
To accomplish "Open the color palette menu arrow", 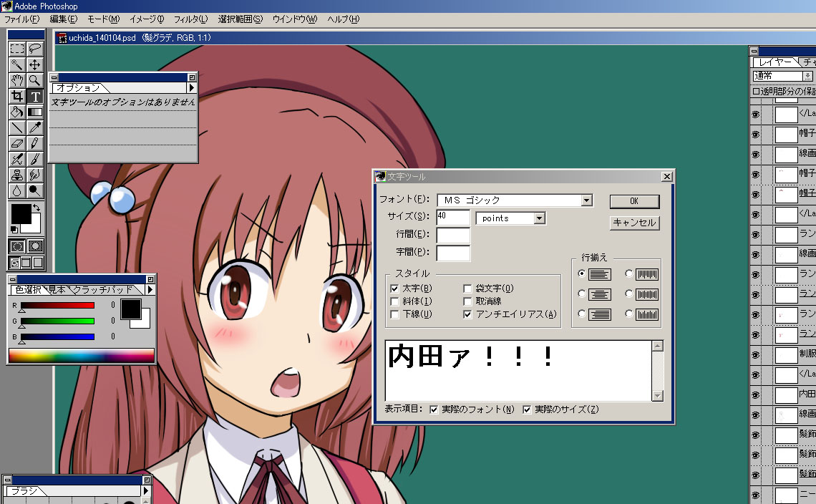I will [x=150, y=289].
